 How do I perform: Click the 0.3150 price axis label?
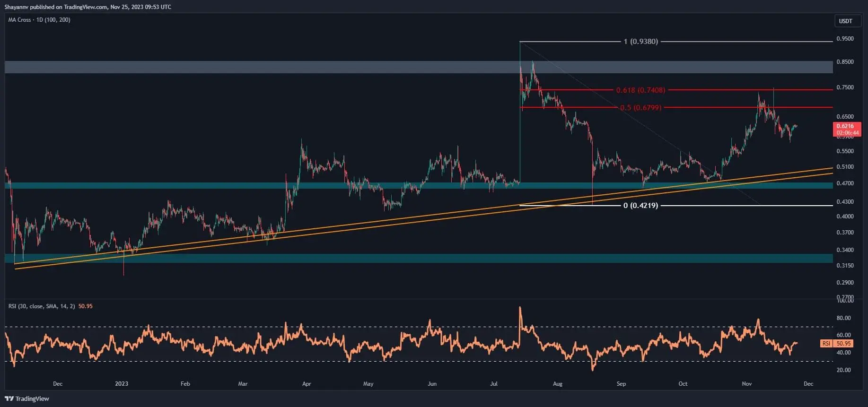tap(845, 266)
